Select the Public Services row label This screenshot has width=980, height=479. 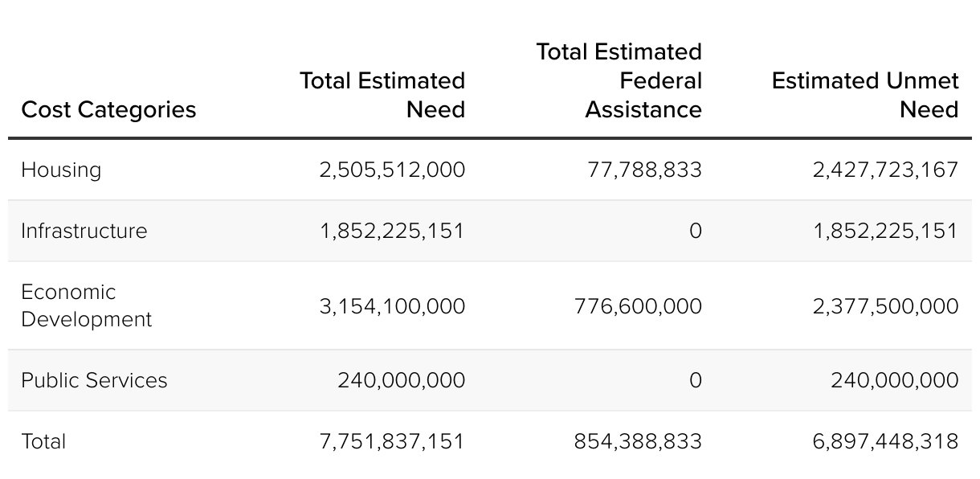coord(94,380)
